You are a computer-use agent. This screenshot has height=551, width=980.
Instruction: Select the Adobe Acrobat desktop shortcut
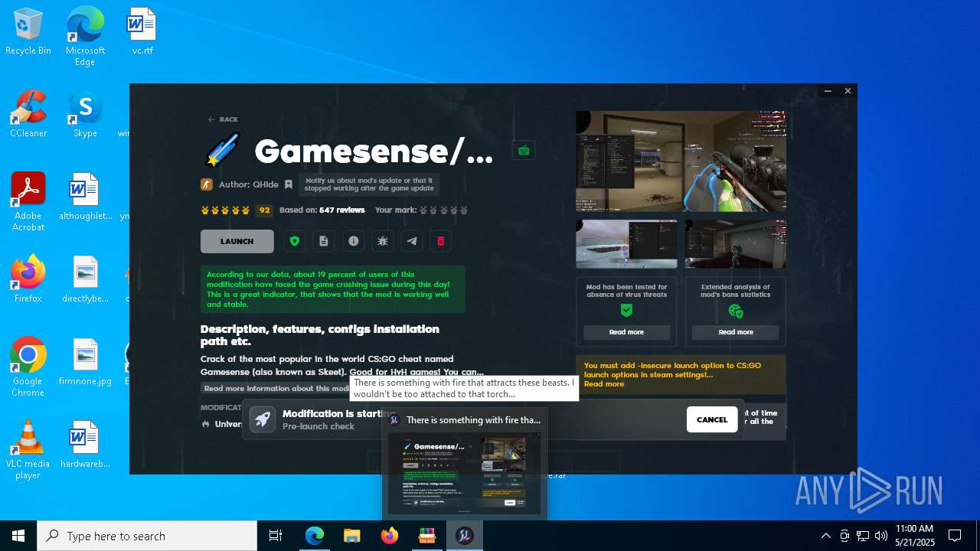pos(28,202)
